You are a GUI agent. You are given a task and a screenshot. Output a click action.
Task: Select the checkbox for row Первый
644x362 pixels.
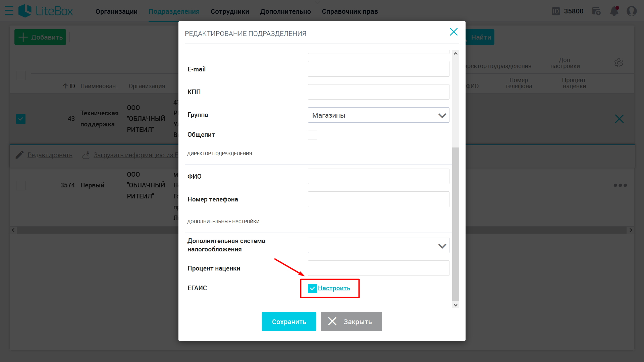point(21,185)
